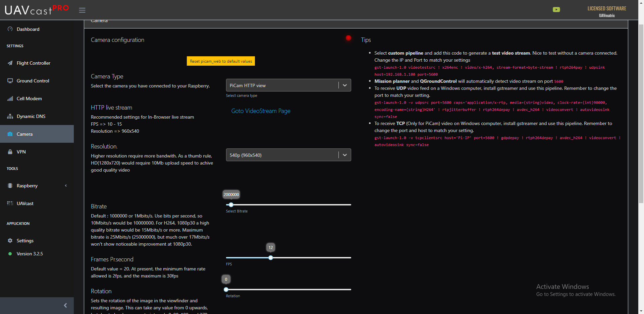Click the Cell Modem signal bars icon
Viewport: 644px width, 314px height.
click(x=10, y=99)
